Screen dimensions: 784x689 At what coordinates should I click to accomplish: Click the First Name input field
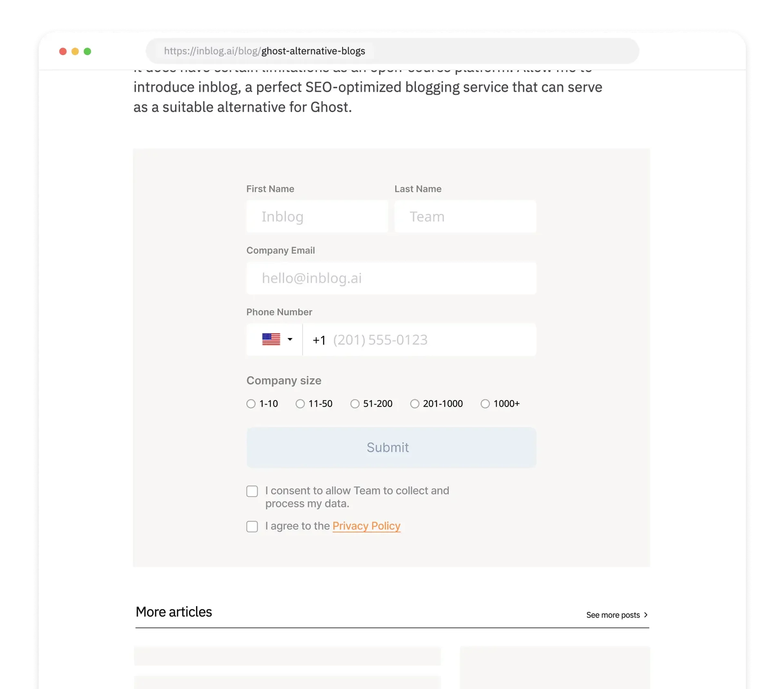[317, 216]
